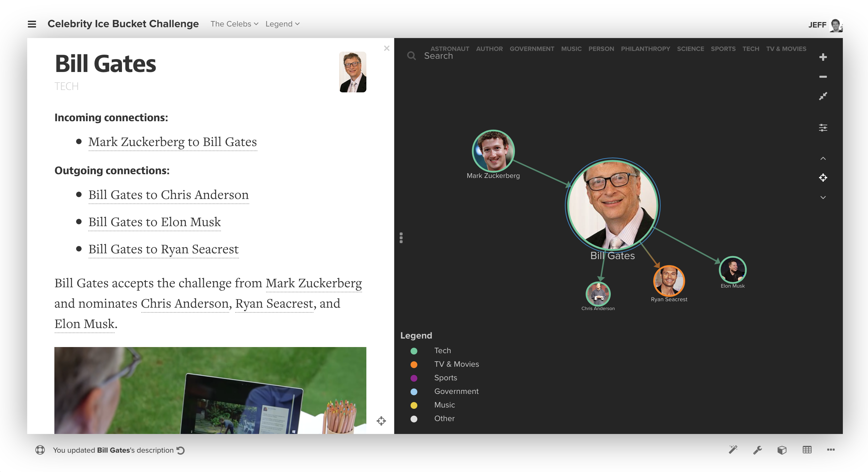The image size is (868, 472).
Task: Filter by TV & MOVIES tag
Action: point(786,49)
